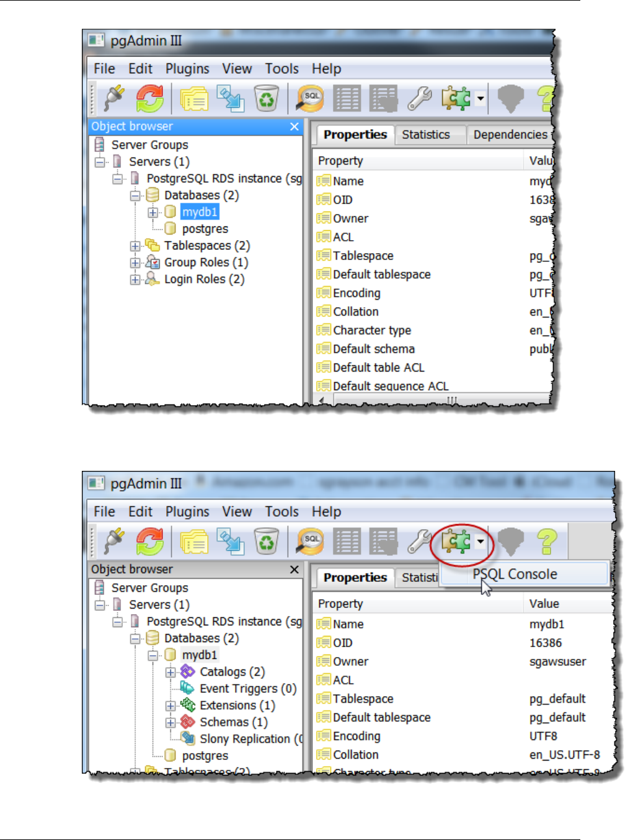Image resolution: width=633 pixels, height=840 pixels.
Task: Click Character type property row in top window
Action: [x=434, y=330]
